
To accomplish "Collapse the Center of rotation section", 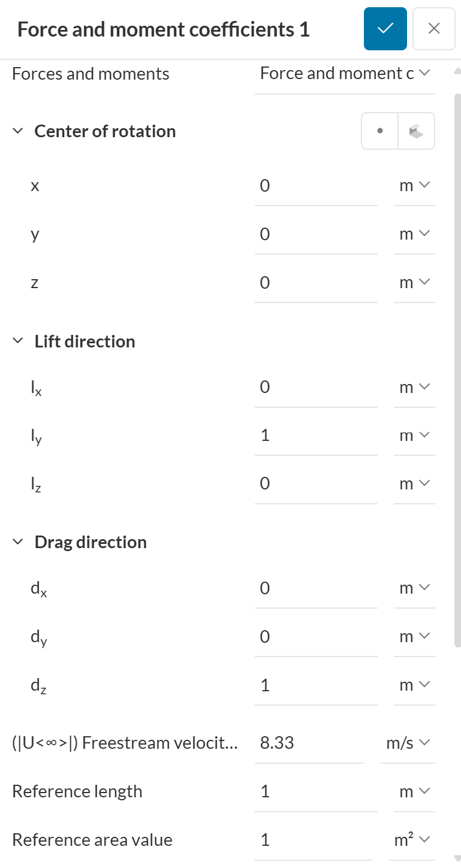I will pyautogui.click(x=19, y=131).
